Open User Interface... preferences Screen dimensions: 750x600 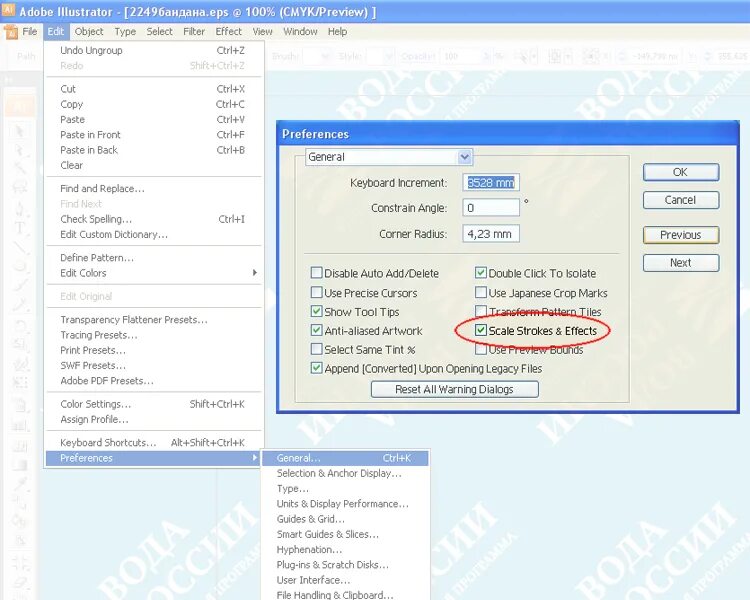tap(345, 580)
